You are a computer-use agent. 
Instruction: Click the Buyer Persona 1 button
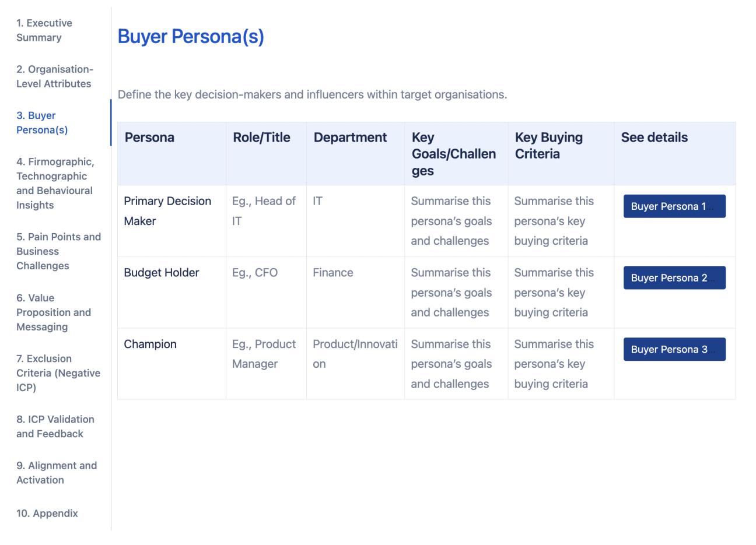674,206
